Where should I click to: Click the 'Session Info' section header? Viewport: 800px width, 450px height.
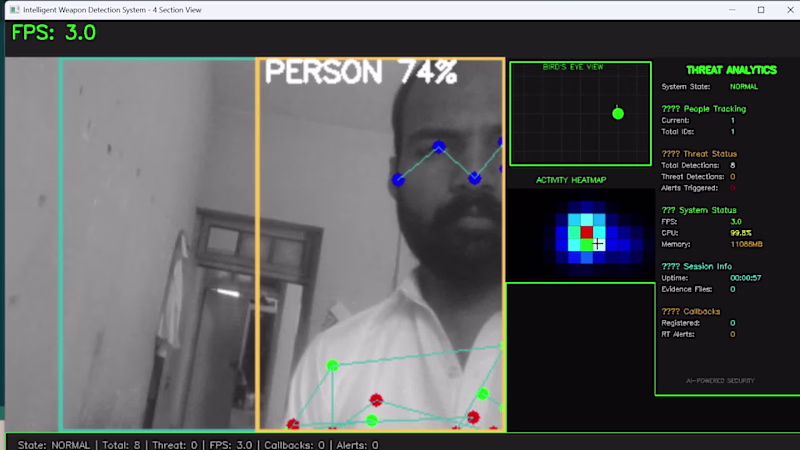pyautogui.click(x=696, y=266)
